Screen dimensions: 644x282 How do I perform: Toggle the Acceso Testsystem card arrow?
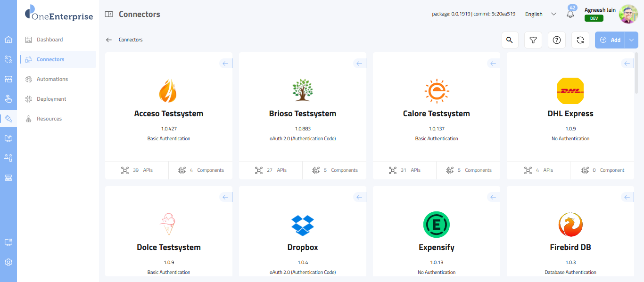(226, 64)
